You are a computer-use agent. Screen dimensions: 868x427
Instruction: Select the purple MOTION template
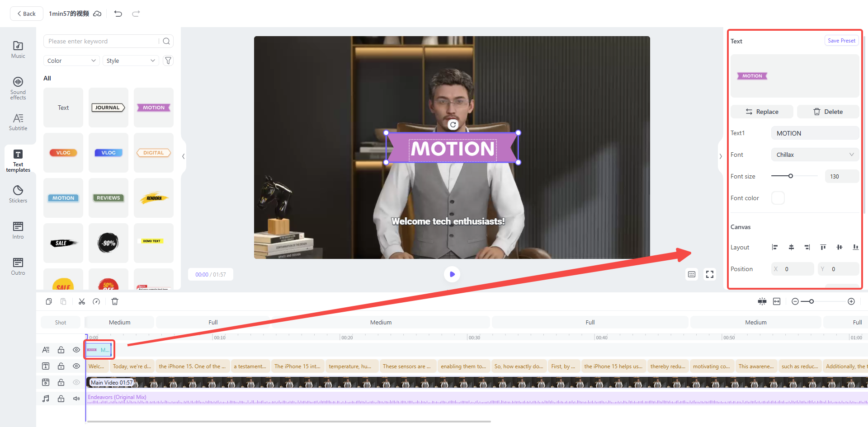154,108
